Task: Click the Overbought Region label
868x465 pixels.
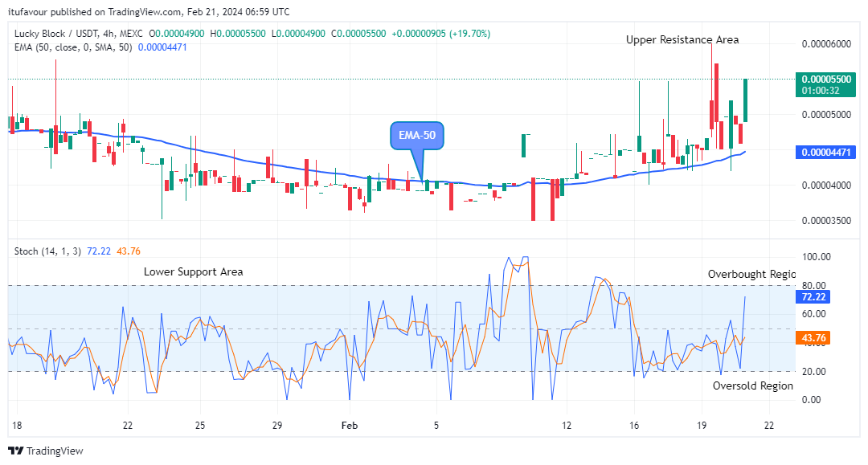Action: tap(751, 274)
